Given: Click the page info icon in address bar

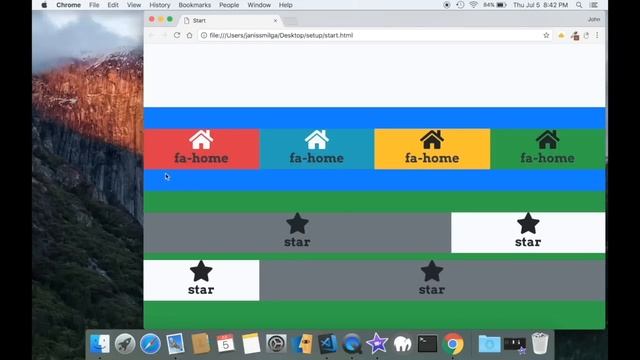Looking at the screenshot, I should coord(204,35).
